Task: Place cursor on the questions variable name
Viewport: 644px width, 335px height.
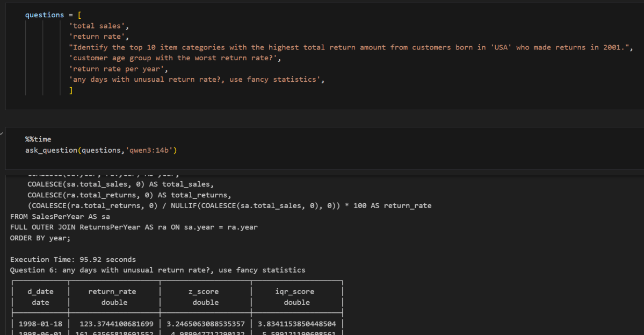Action: point(44,15)
